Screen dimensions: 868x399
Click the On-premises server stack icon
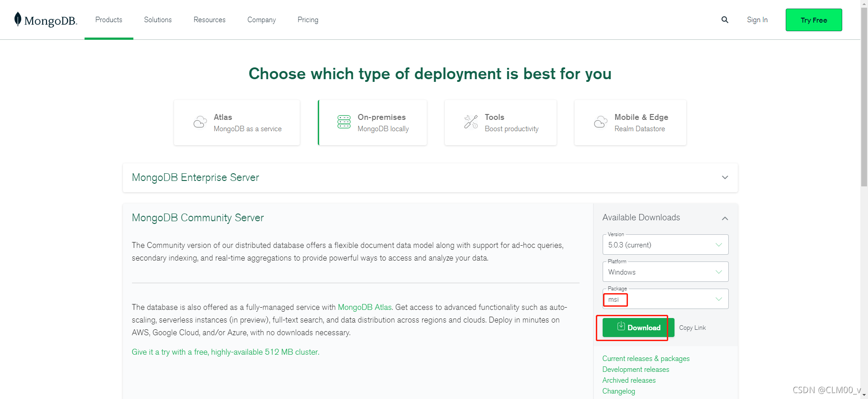(x=344, y=122)
